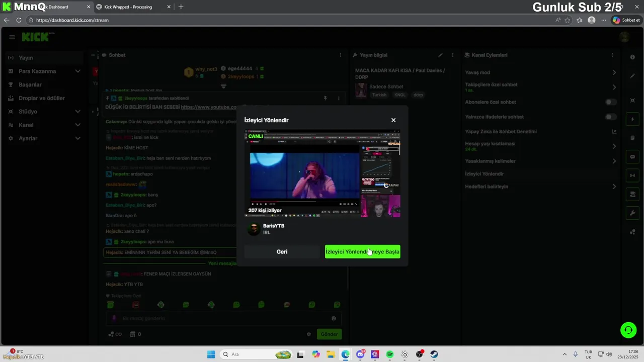Expand the Stüdyo sidebar section
Screen dimensions: 644x362
tap(44, 112)
